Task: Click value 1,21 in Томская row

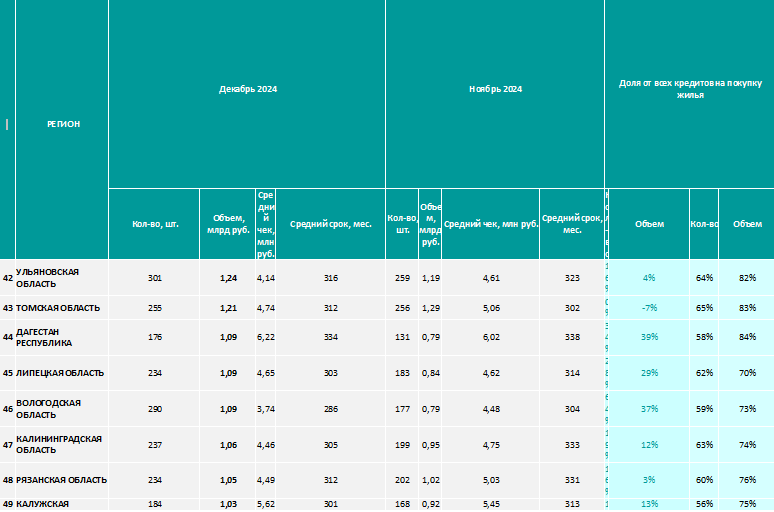Action: click(x=228, y=308)
